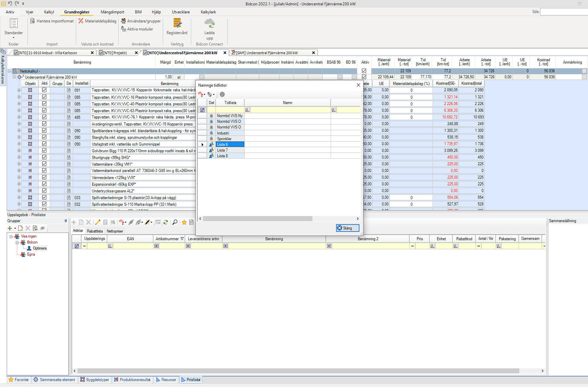Viewport: 588px width, 387px height.
Task: Toggle the Akti checkbox for Vattenmätare row
Action: pyautogui.click(x=44, y=164)
